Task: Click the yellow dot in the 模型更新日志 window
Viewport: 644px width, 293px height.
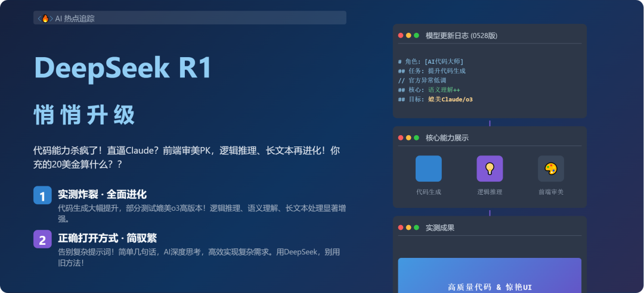Action: point(408,35)
